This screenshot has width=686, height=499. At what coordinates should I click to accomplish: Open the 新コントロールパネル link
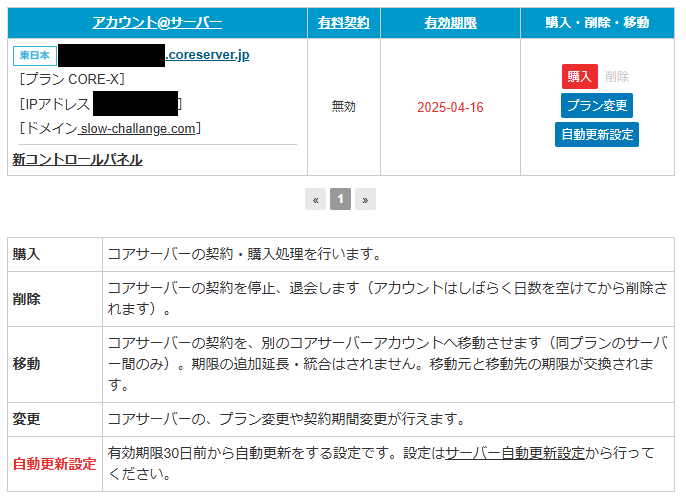point(77,159)
